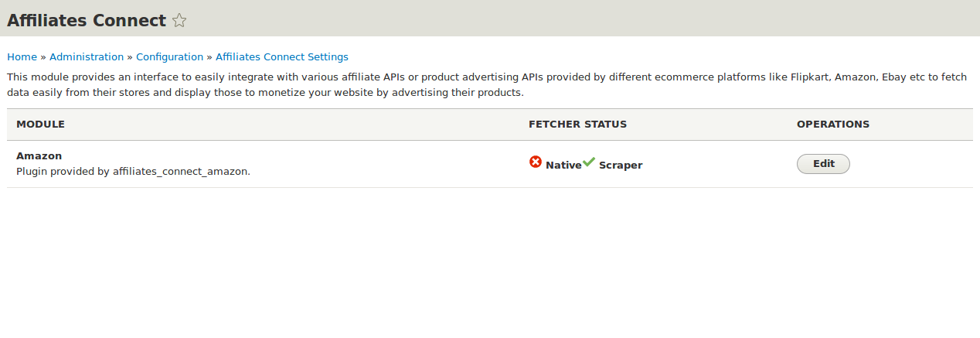Click the MODULE column header
Image resolution: width=980 pixels, height=338 pixels.
point(40,124)
